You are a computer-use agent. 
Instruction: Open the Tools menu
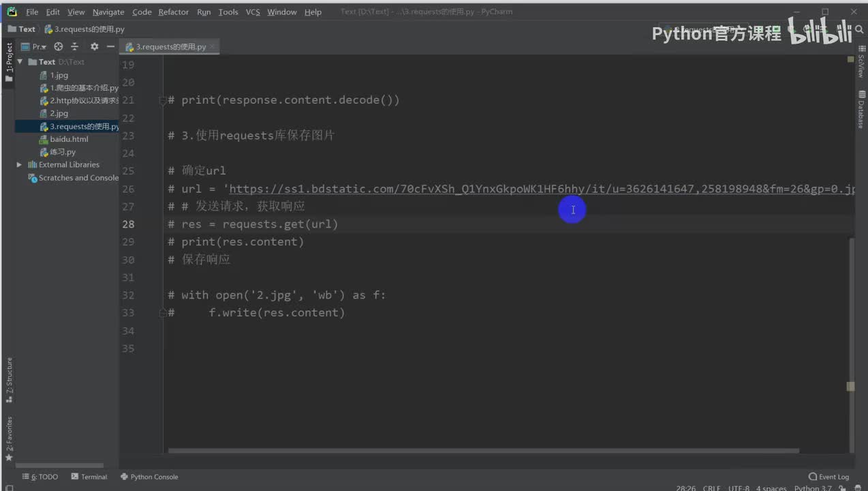228,12
